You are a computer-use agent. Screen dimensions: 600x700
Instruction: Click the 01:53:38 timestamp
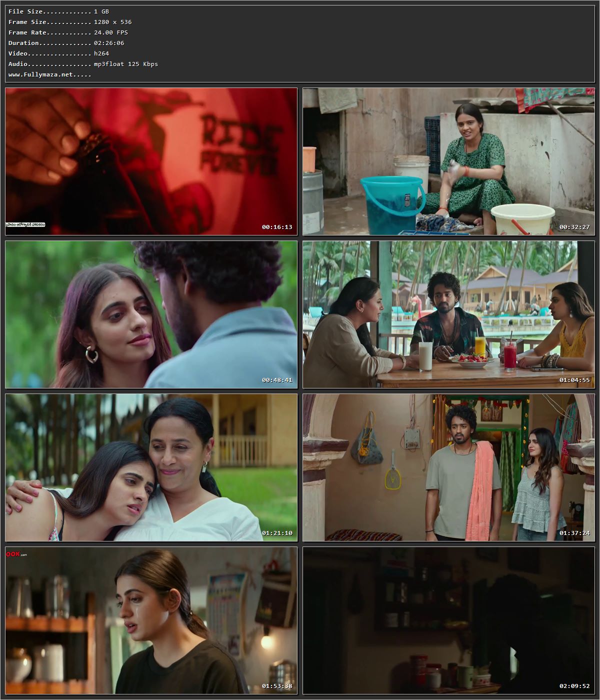277,686
